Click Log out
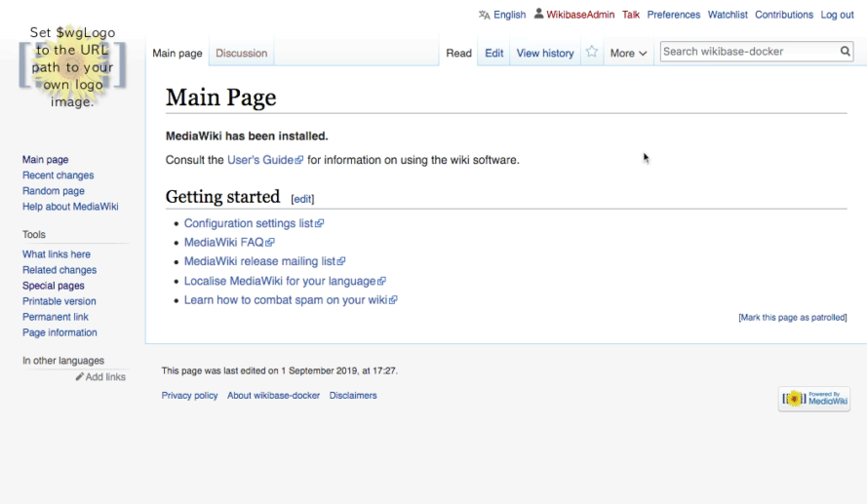 pos(837,15)
